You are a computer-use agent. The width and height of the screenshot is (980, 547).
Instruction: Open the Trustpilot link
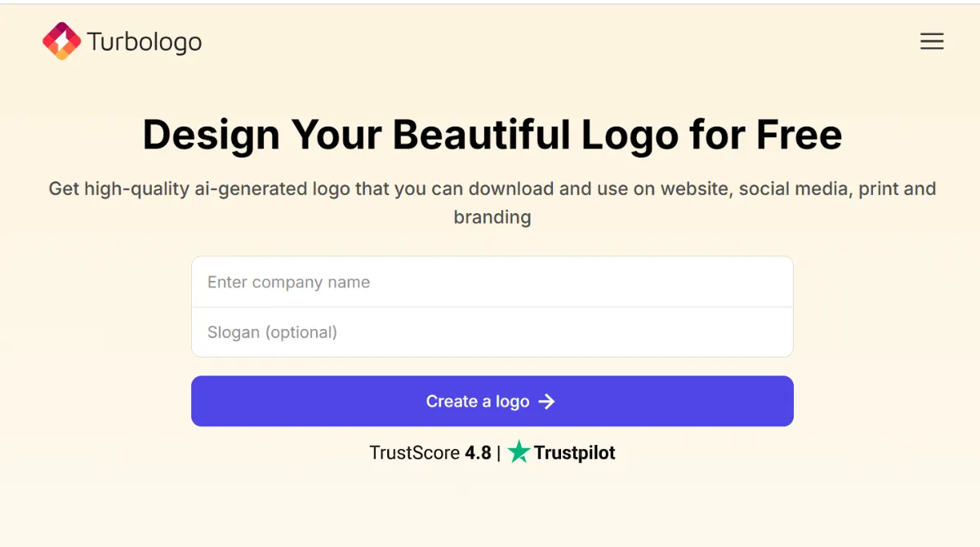tap(561, 452)
